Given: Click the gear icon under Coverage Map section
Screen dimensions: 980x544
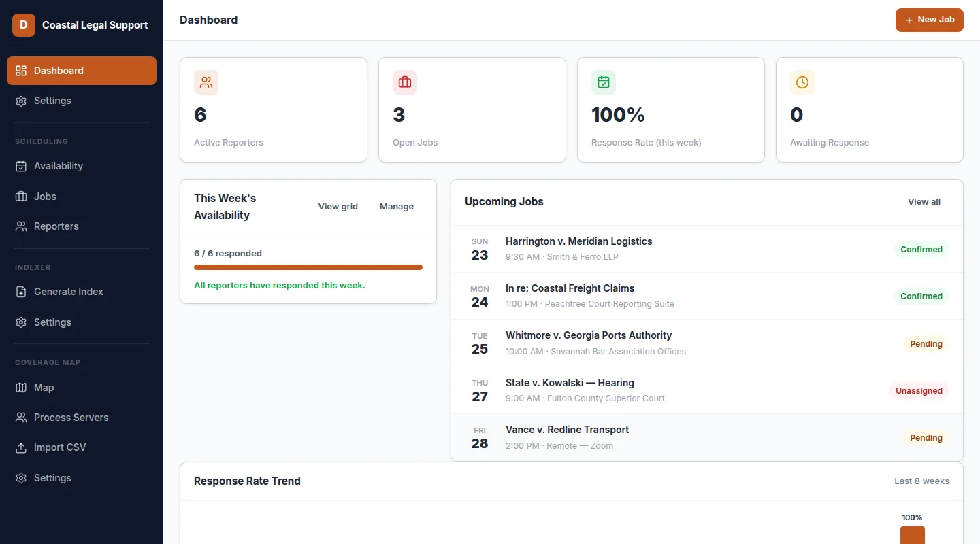Looking at the screenshot, I should (x=21, y=478).
